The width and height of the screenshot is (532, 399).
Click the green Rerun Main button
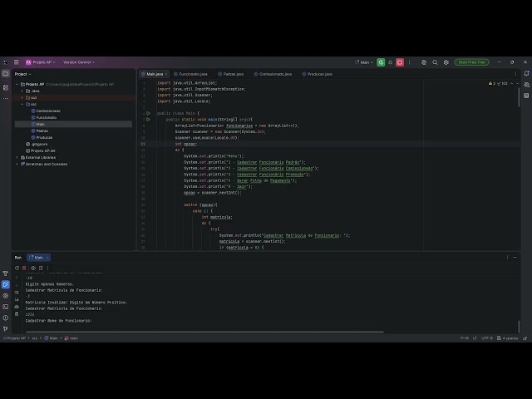click(x=381, y=62)
